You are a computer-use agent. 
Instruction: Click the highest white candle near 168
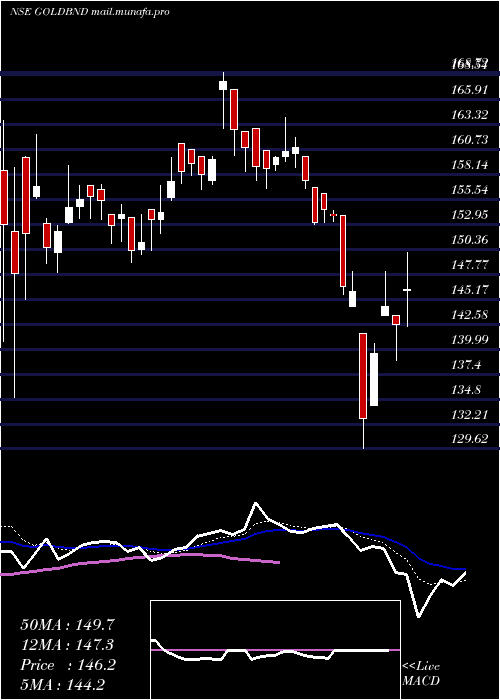[x=223, y=85]
